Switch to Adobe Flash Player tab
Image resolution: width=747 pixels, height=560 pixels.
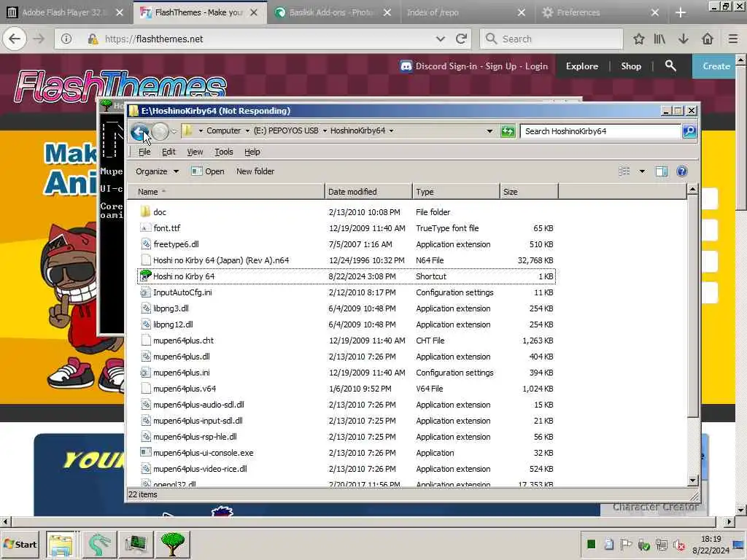[66, 12]
